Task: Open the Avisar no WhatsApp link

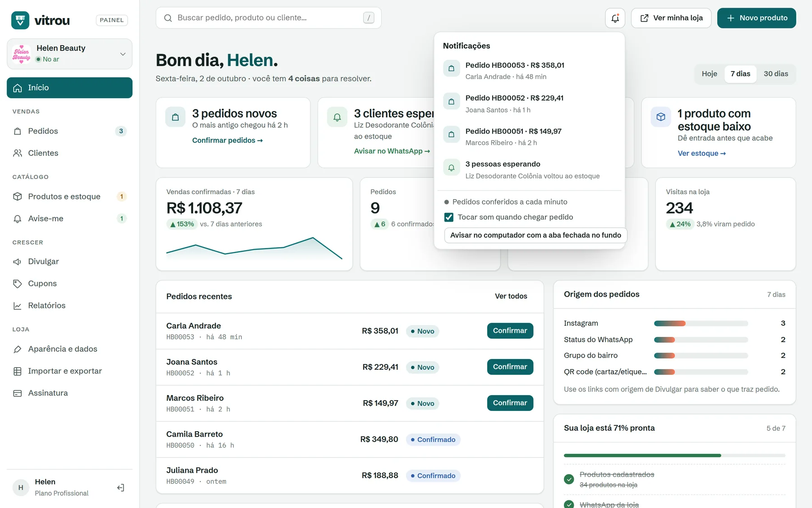Action: tap(392, 151)
